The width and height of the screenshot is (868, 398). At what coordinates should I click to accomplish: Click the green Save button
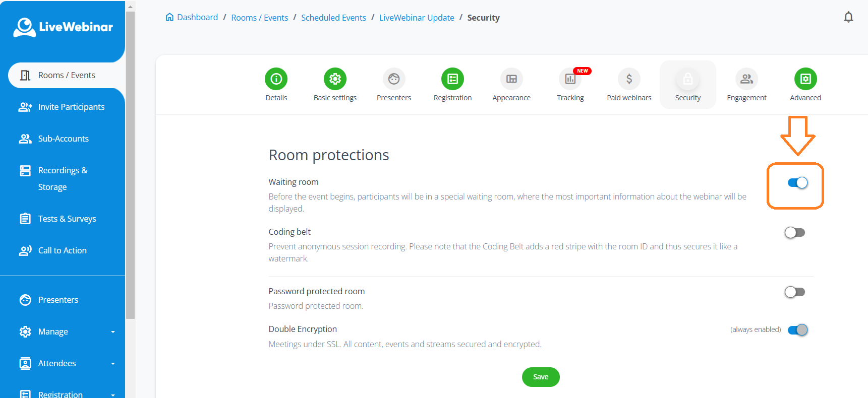pyautogui.click(x=541, y=377)
